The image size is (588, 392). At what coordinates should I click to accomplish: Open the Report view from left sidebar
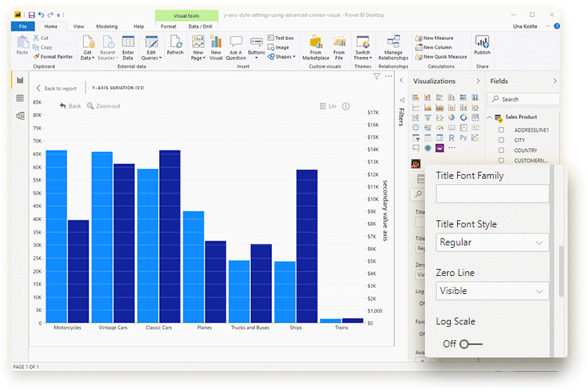point(20,80)
